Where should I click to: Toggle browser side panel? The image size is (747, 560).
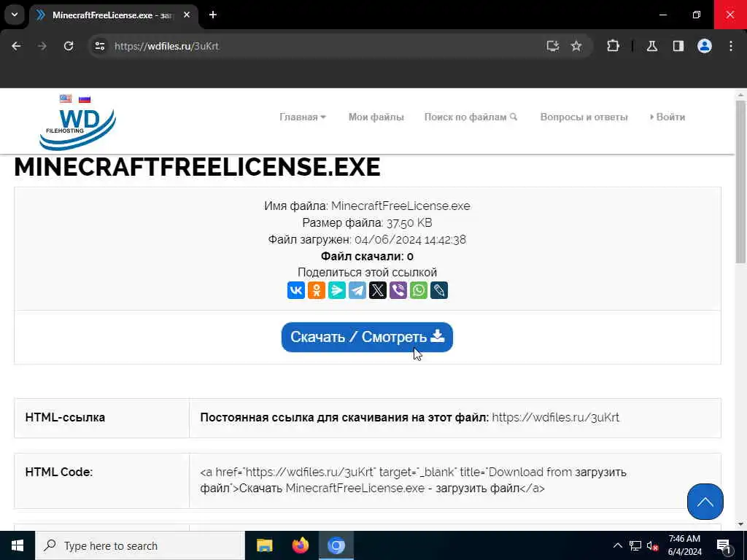tap(678, 46)
